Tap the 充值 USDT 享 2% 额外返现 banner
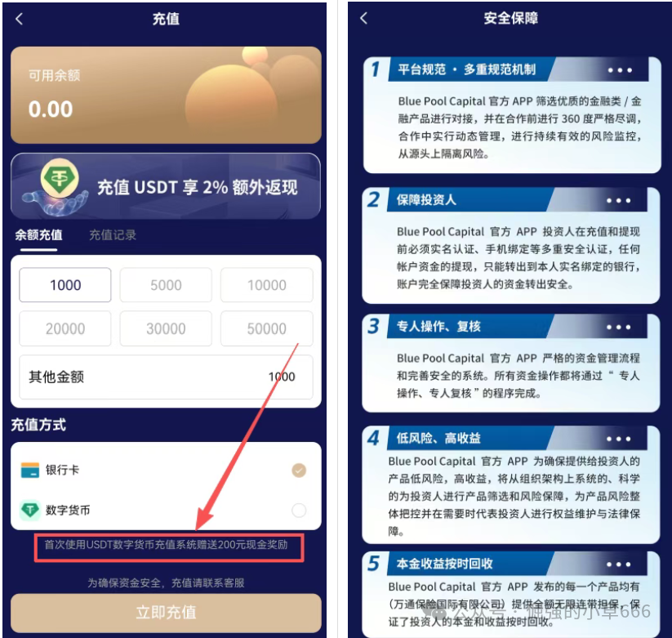This screenshot has height=638, width=672. click(166, 186)
